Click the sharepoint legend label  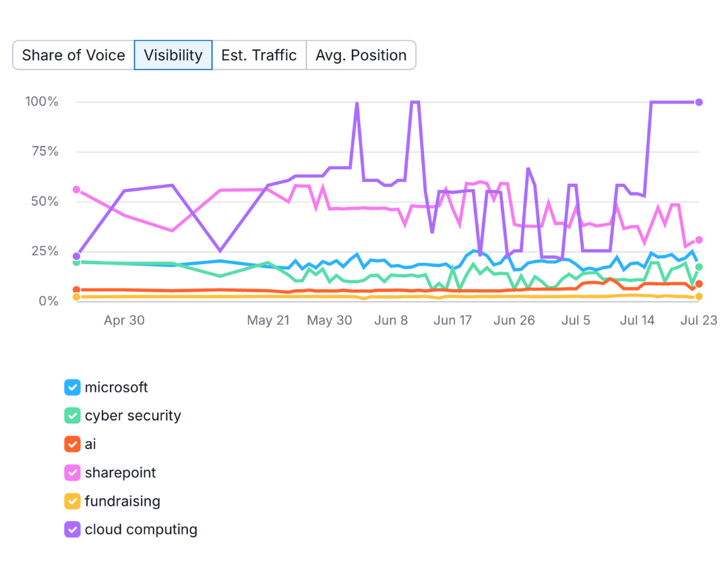(x=120, y=473)
